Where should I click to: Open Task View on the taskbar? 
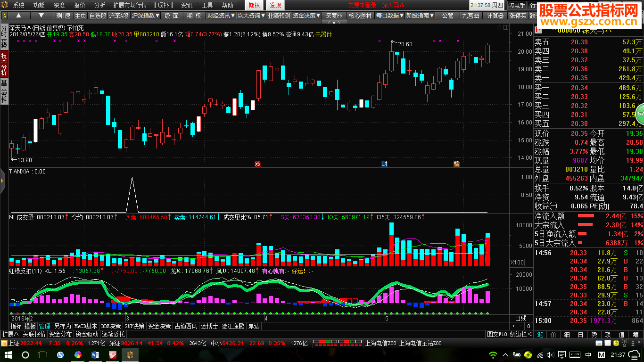(43, 354)
